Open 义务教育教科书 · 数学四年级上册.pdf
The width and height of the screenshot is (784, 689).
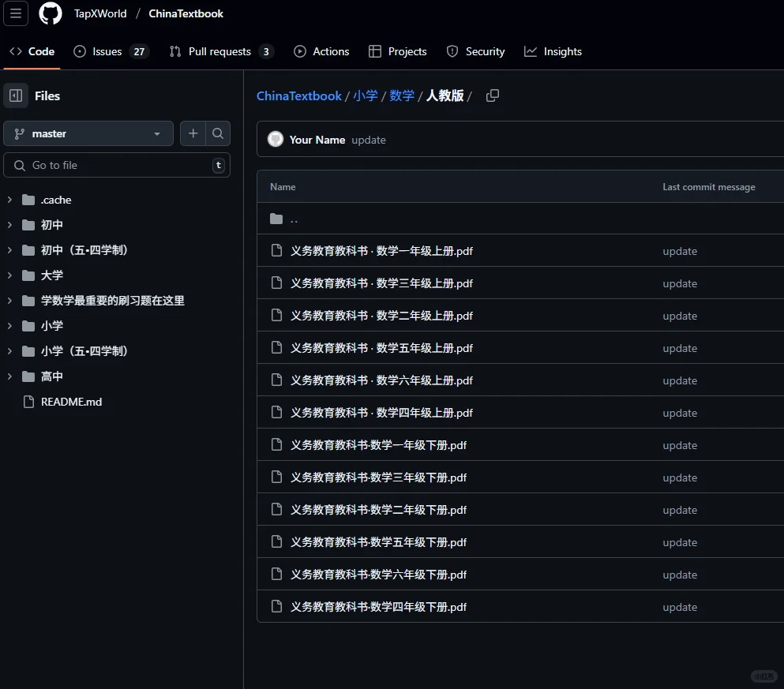coord(381,413)
